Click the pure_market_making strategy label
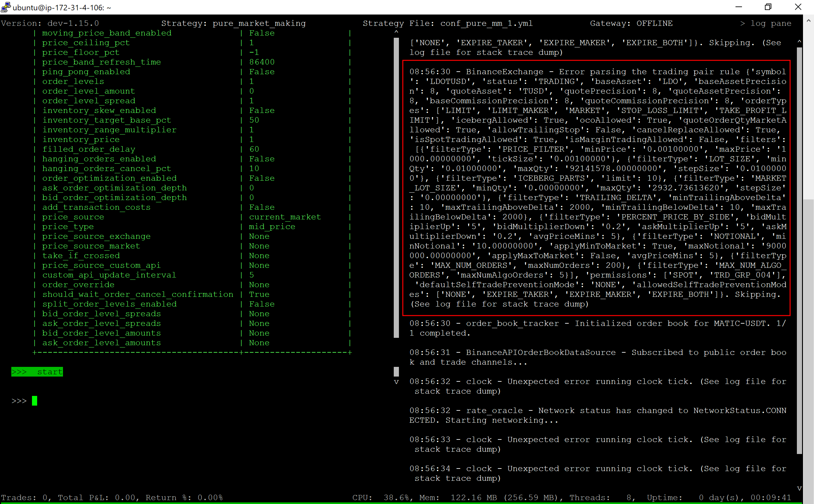 pos(259,23)
